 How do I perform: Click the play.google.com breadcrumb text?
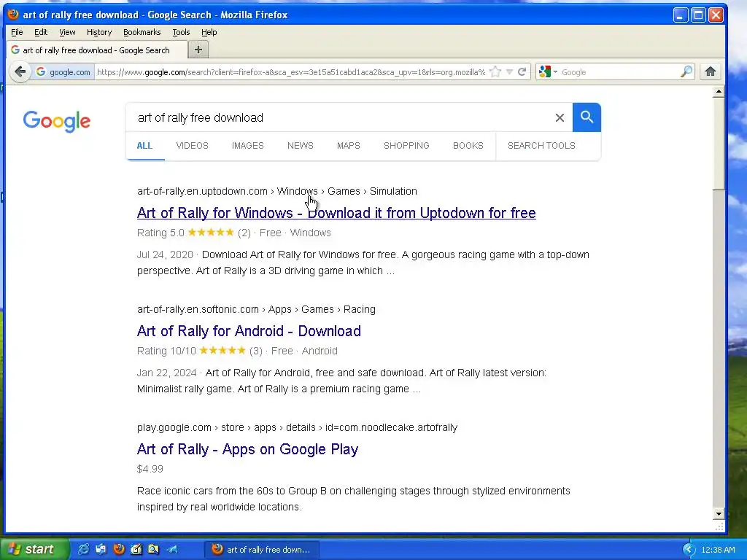point(174,427)
